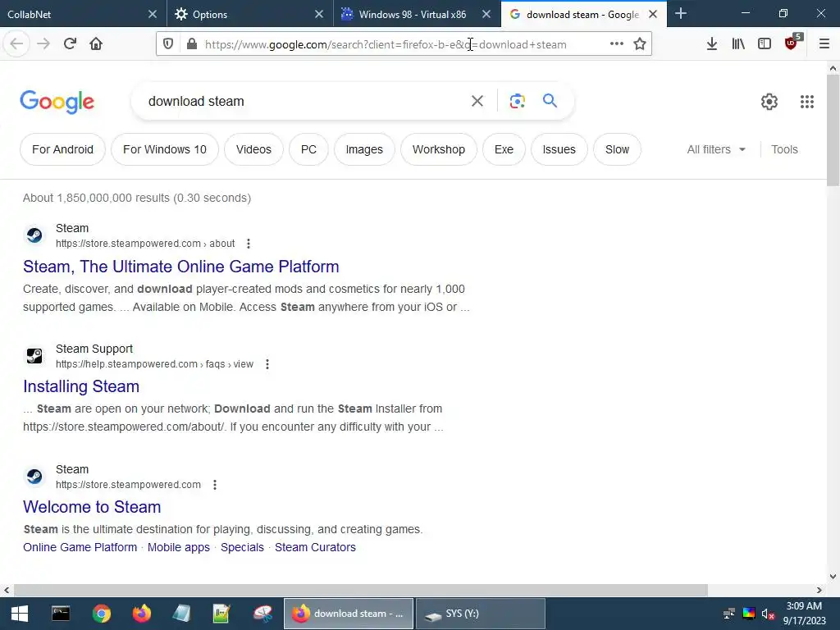
Task: Open the Specials sitelink
Action: (242, 547)
